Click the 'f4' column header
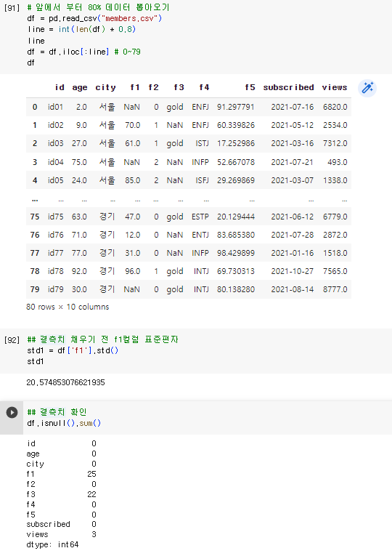The image size is (392, 556). (204, 87)
